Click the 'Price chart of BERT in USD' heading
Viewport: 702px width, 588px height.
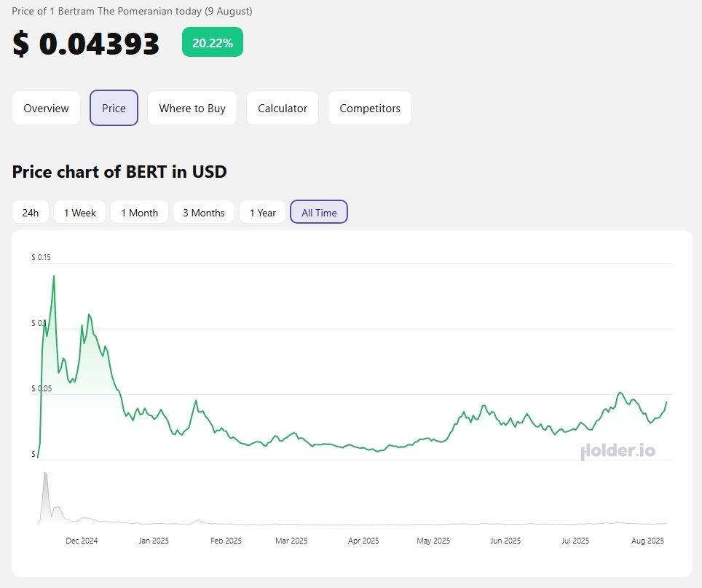tap(119, 171)
